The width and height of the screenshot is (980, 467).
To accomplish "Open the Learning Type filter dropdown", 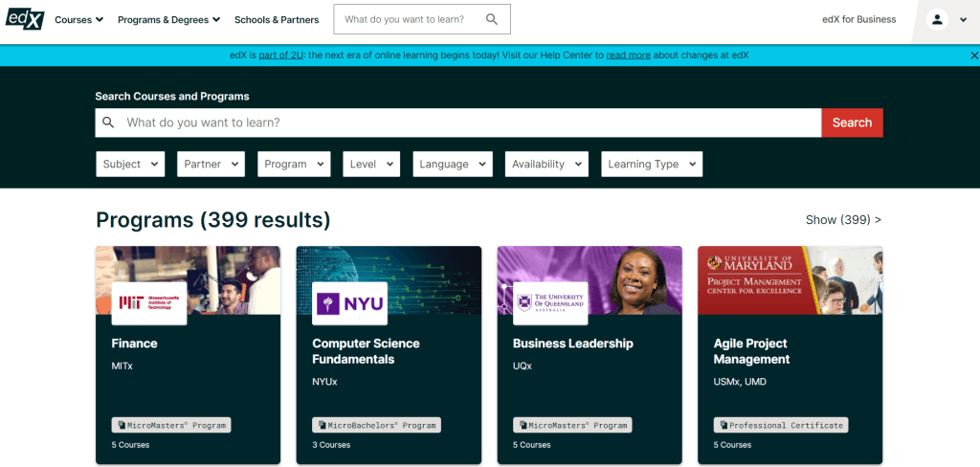I will pyautogui.click(x=652, y=164).
